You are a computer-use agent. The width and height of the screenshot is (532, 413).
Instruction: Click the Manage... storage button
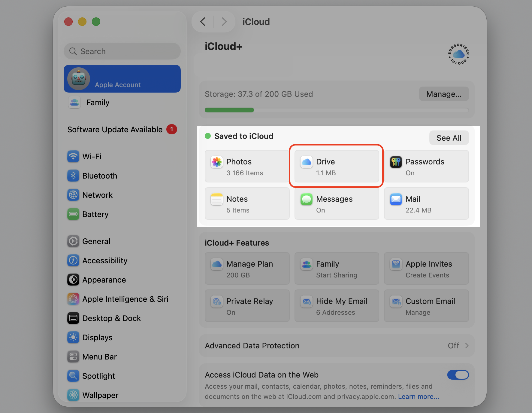click(444, 94)
